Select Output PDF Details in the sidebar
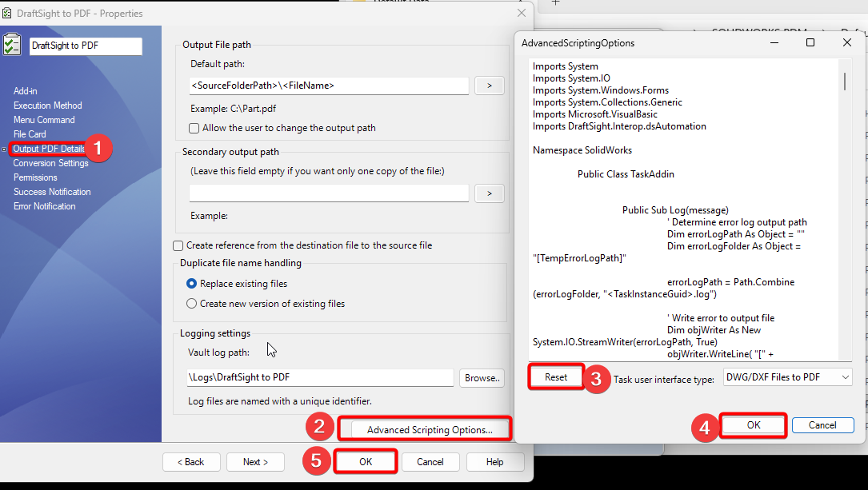Image resolution: width=868 pixels, height=490 pixels. coord(49,148)
